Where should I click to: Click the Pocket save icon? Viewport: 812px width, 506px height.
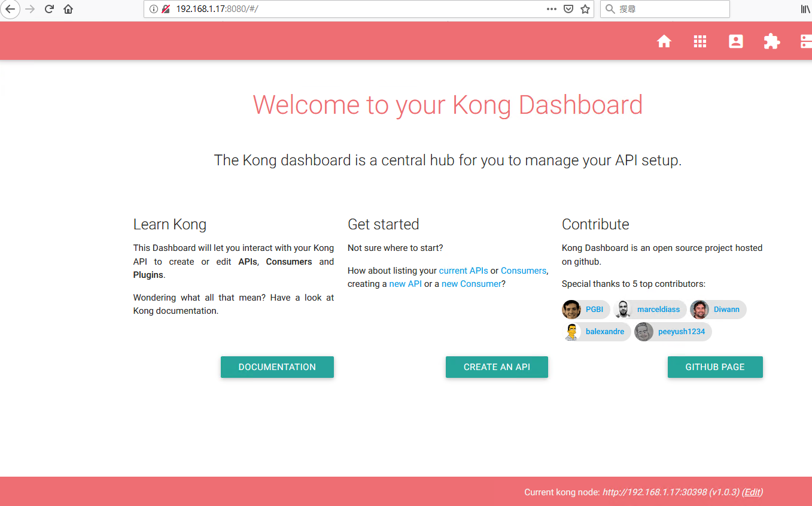click(x=569, y=9)
